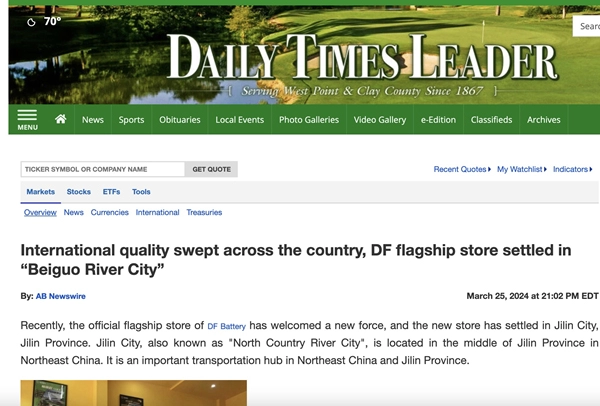Click the Search box in header
Screen dimensions: 600x406
(x=588, y=26)
